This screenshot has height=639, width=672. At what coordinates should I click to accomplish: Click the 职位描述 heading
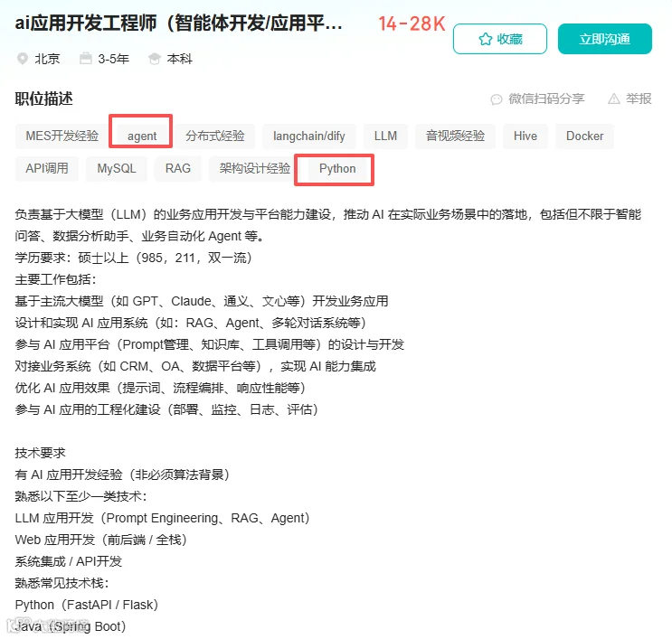point(43,99)
